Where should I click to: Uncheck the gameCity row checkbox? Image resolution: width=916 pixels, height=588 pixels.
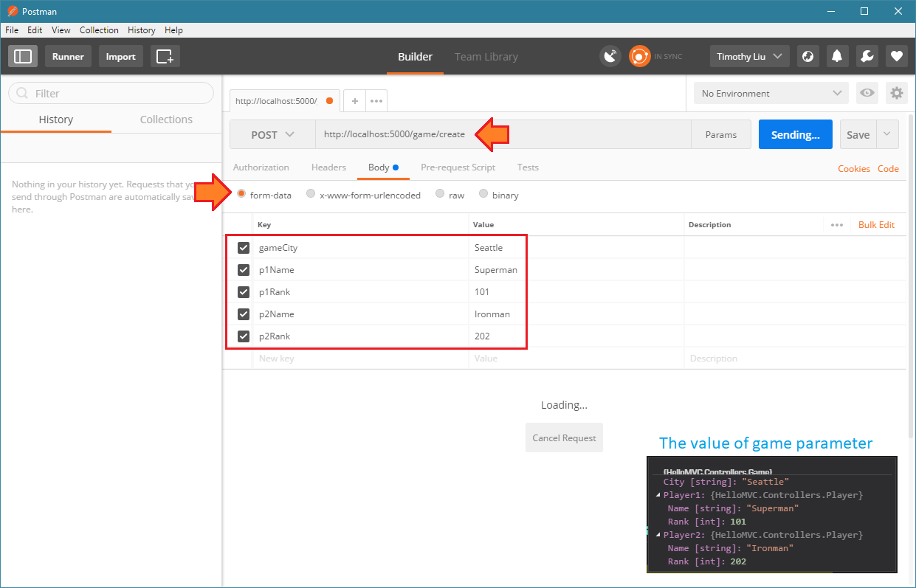tap(244, 248)
